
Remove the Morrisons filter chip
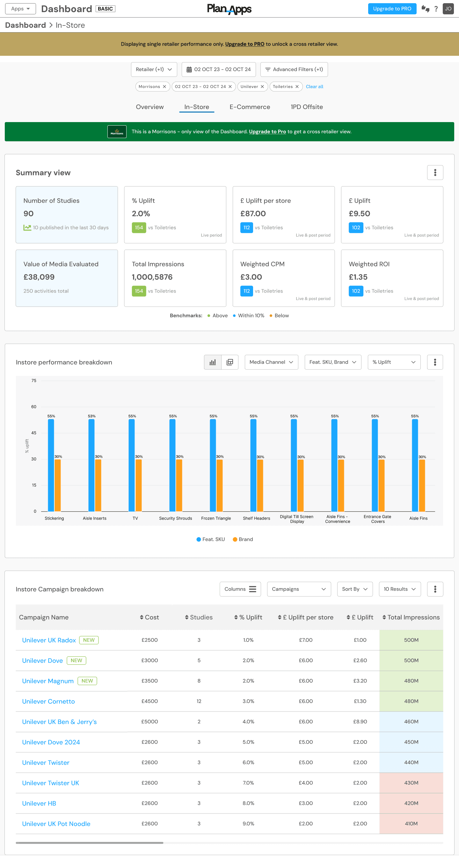164,87
